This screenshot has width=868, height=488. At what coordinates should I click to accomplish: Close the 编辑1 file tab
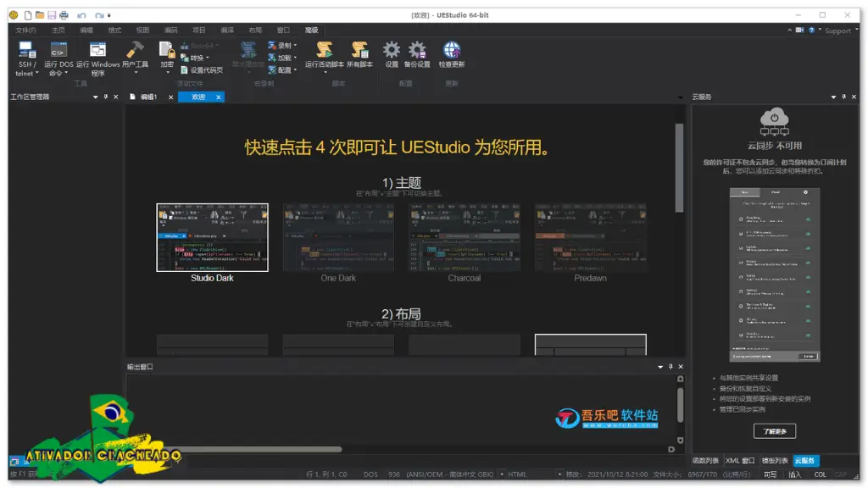[x=170, y=97]
